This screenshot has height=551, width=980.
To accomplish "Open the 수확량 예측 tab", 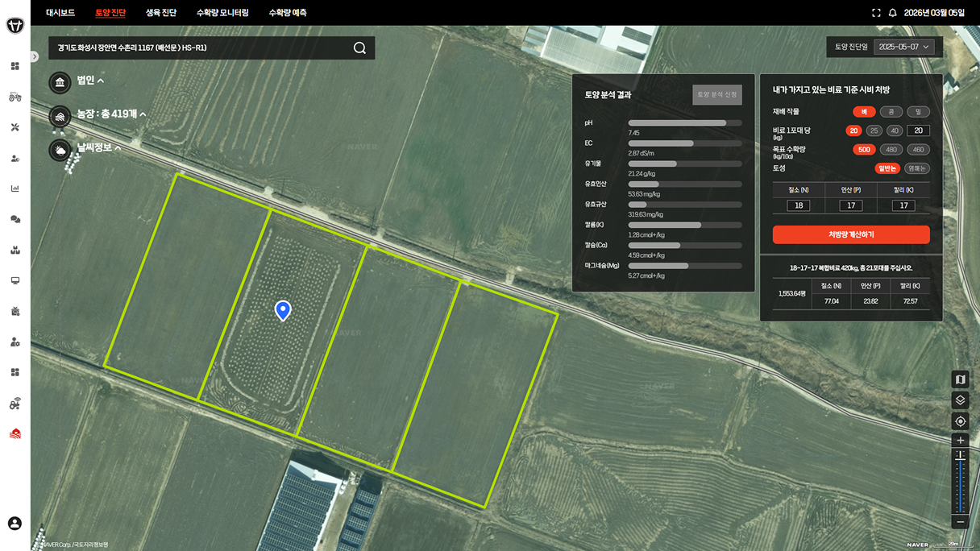I will point(287,13).
